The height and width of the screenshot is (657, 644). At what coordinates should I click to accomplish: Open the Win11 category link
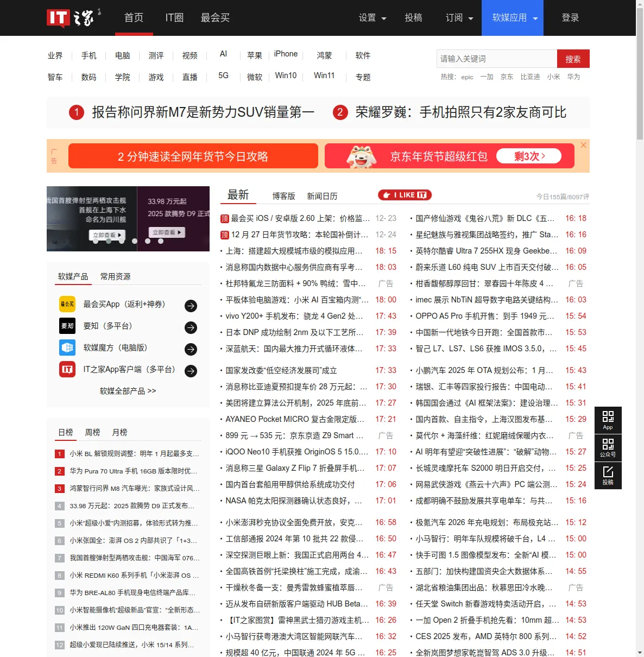point(324,75)
